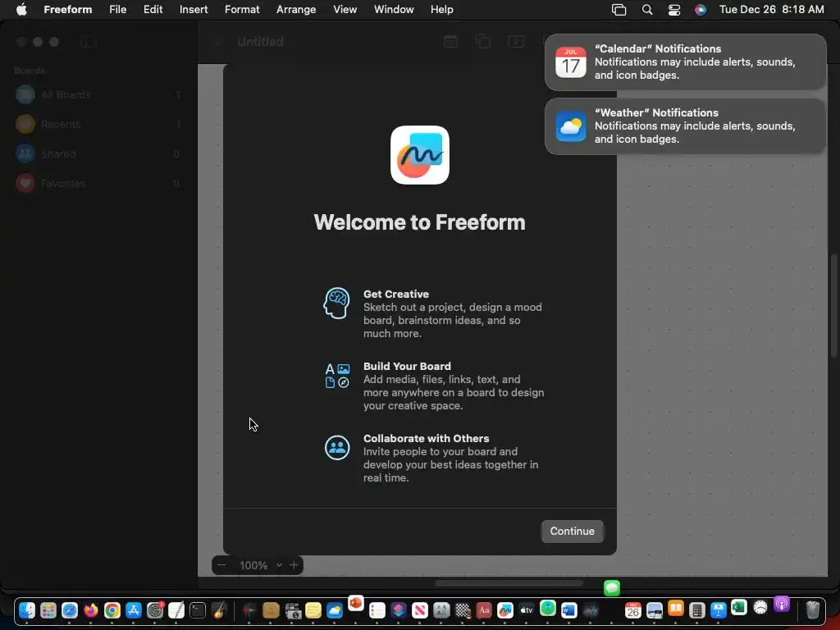Activate Siri from menu bar
The width and height of the screenshot is (840, 630).
701,10
